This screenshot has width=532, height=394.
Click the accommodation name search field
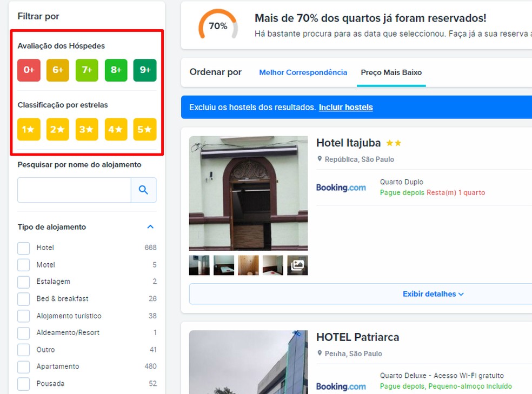coord(74,190)
